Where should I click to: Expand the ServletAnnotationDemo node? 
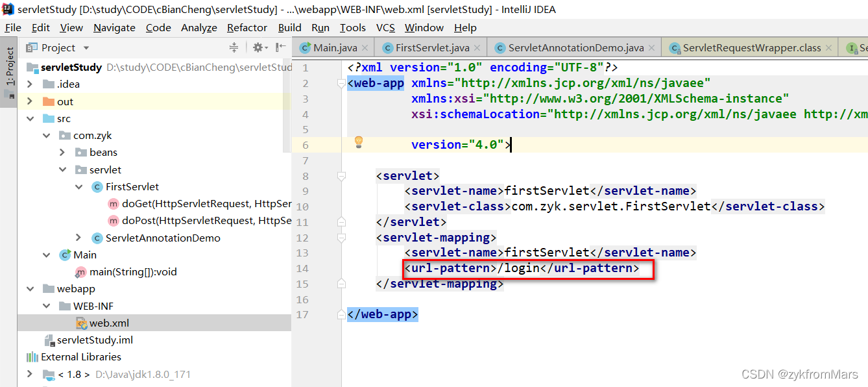click(79, 238)
